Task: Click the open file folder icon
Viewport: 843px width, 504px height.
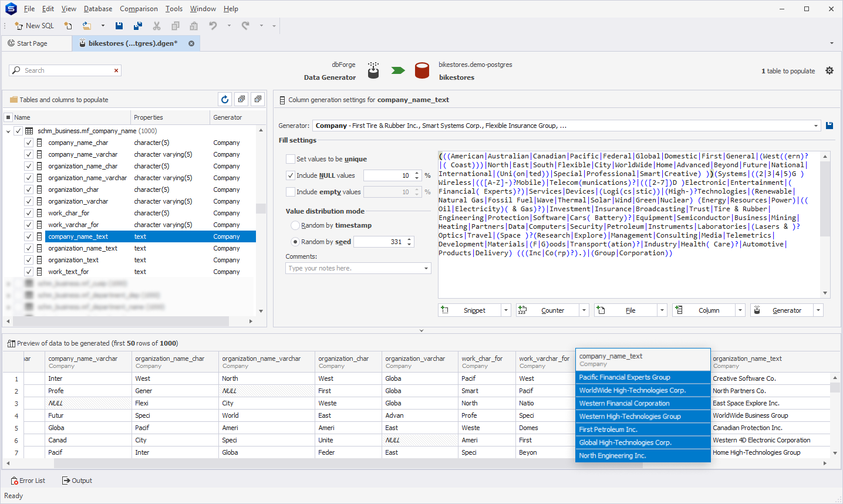Action: [87, 26]
